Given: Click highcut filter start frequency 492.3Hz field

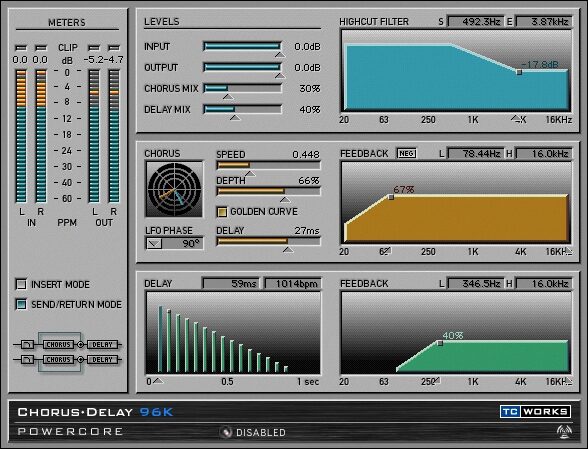Looking at the screenshot, I should 476,22.
